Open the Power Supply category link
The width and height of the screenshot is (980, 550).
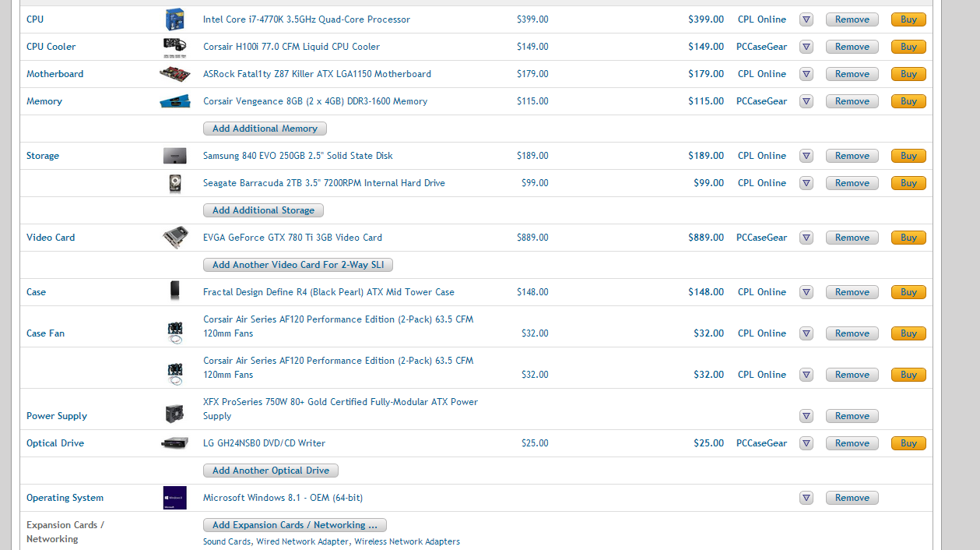pyautogui.click(x=57, y=416)
